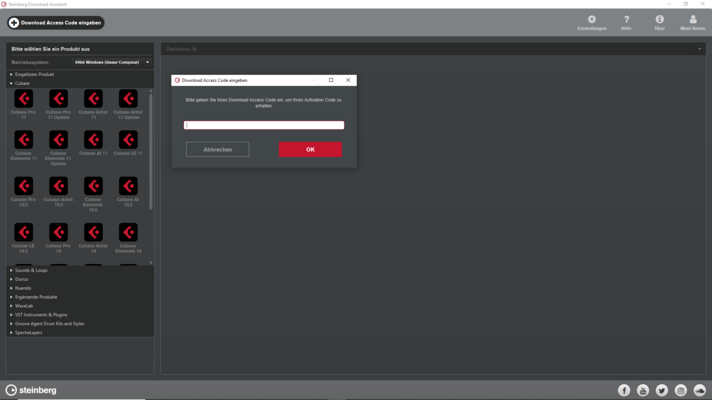712x400 pixels.
Task: Click Abbrechen in the dialog
Action: [218, 149]
